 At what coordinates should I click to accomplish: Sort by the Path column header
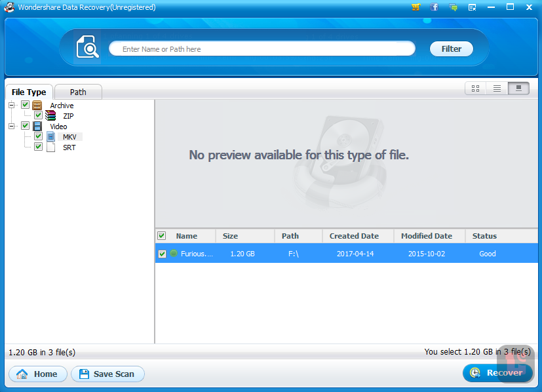coord(290,236)
